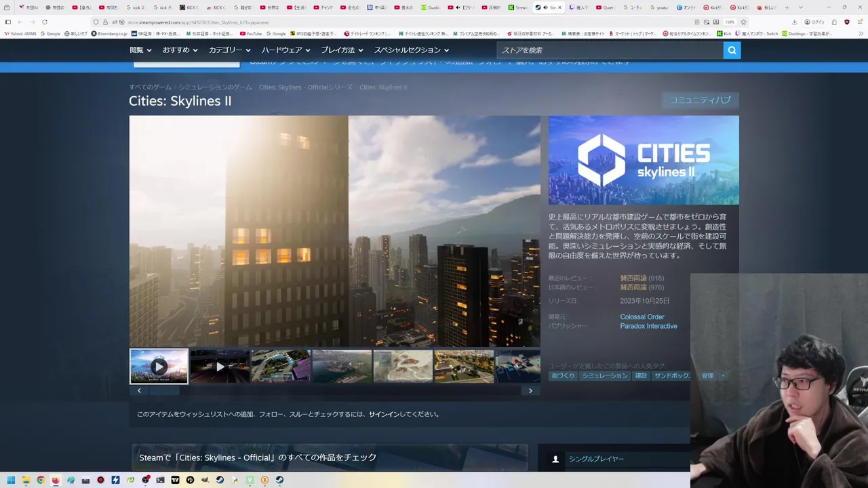The width and height of the screenshot is (868, 488).
Task: Click the store search input field
Action: 610,50
